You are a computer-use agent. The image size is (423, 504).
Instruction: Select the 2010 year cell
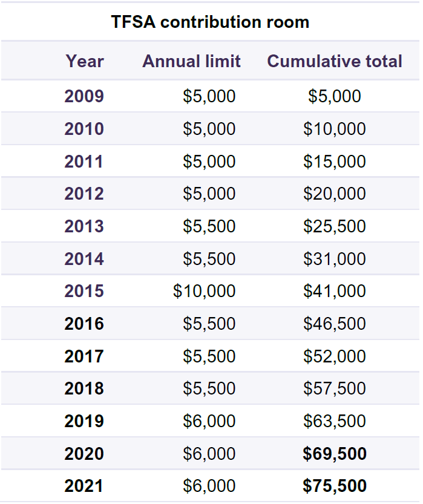(x=84, y=128)
